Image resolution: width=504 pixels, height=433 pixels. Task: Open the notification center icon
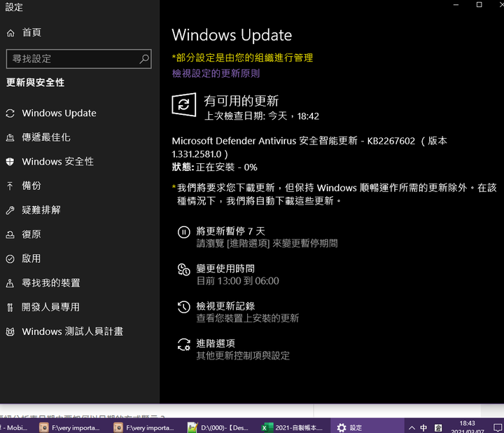tap(498, 428)
